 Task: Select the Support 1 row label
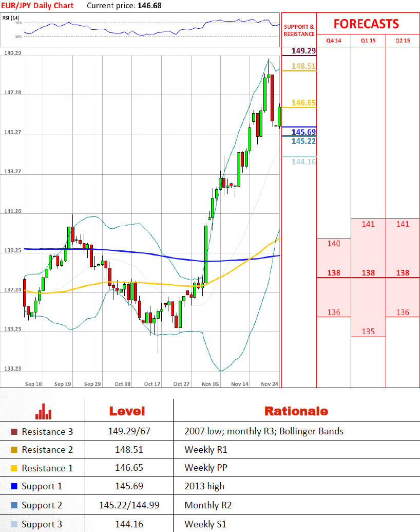click(x=42, y=487)
